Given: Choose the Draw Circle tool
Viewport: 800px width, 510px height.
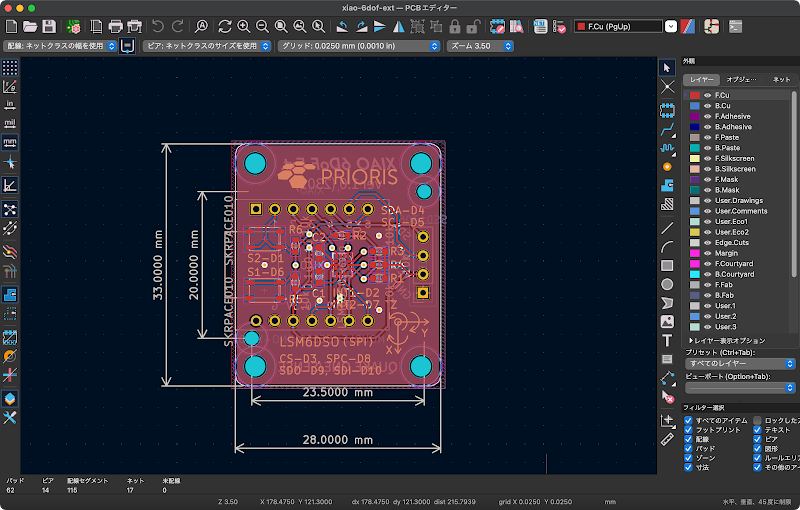Looking at the screenshot, I should [667, 284].
